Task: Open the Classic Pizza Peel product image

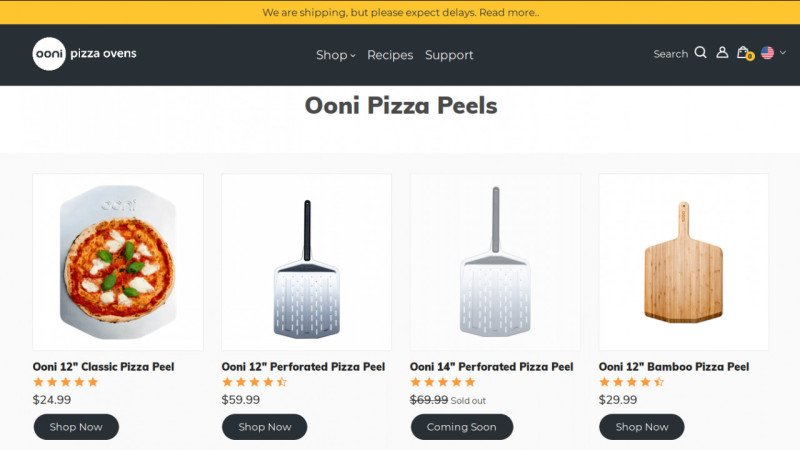Action: click(x=118, y=262)
